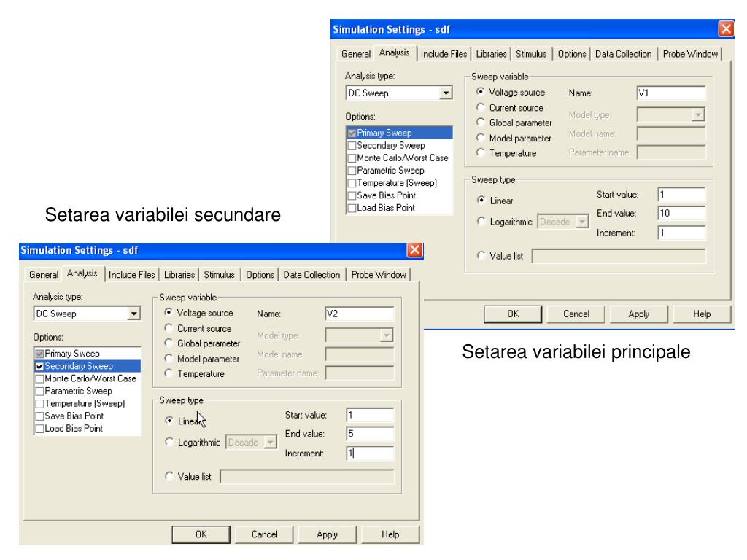
Task: Select Current source radio in V2 window
Action: coord(169,328)
